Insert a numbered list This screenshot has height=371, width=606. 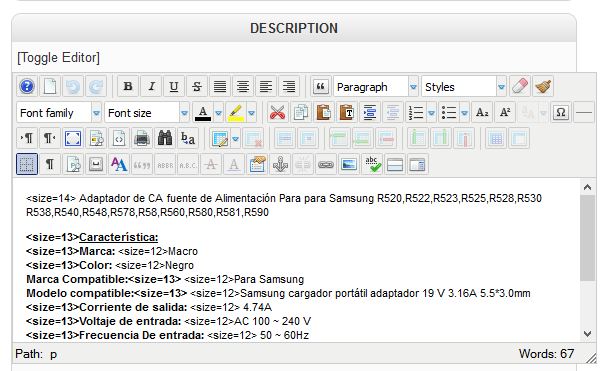pos(416,113)
